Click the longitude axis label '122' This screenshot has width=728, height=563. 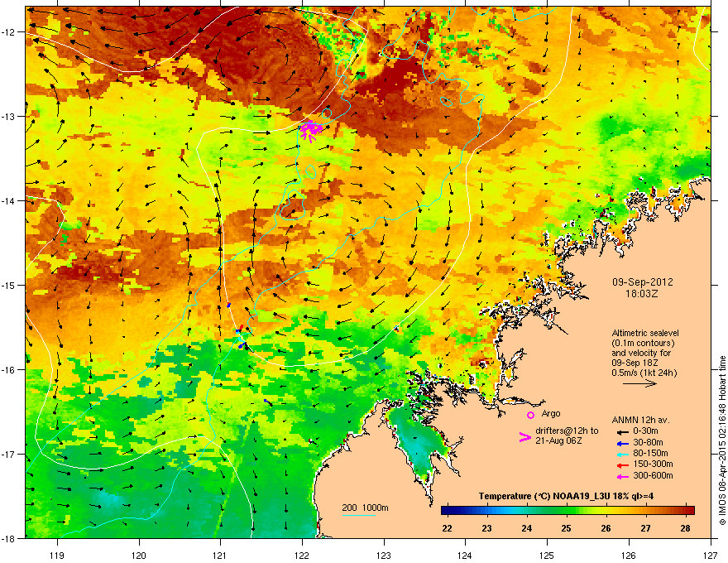(x=302, y=555)
